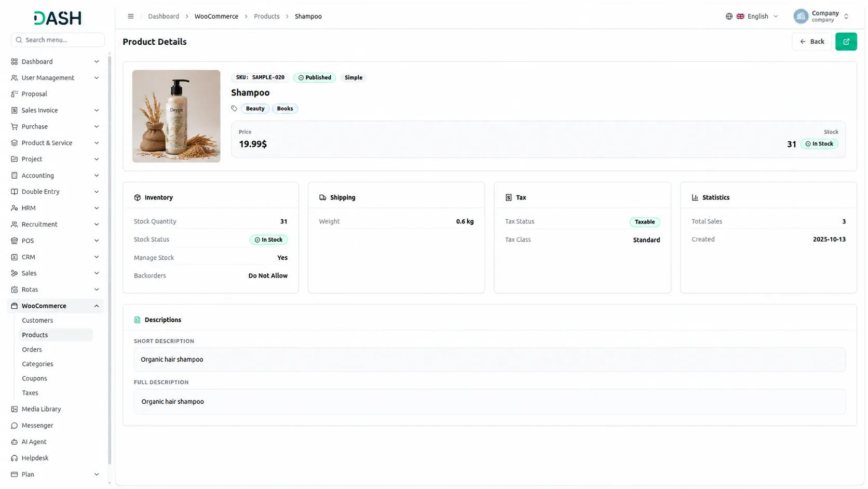The image size is (868, 489).
Task: Click the Taxable status badge
Action: point(645,222)
